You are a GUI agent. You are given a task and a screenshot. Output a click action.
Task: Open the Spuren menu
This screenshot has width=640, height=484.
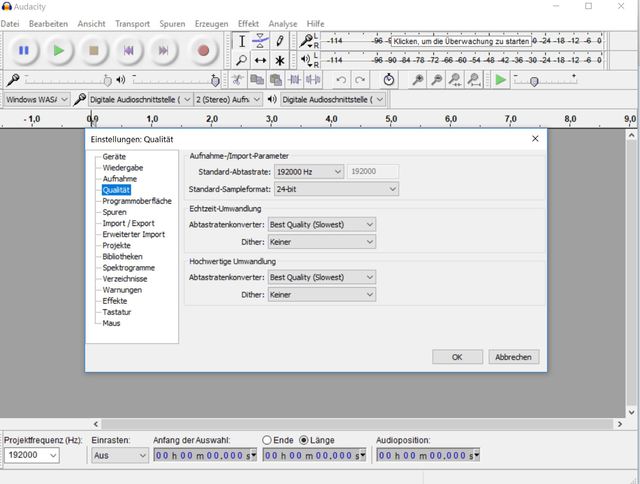pyautogui.click(x=172, y=24)
